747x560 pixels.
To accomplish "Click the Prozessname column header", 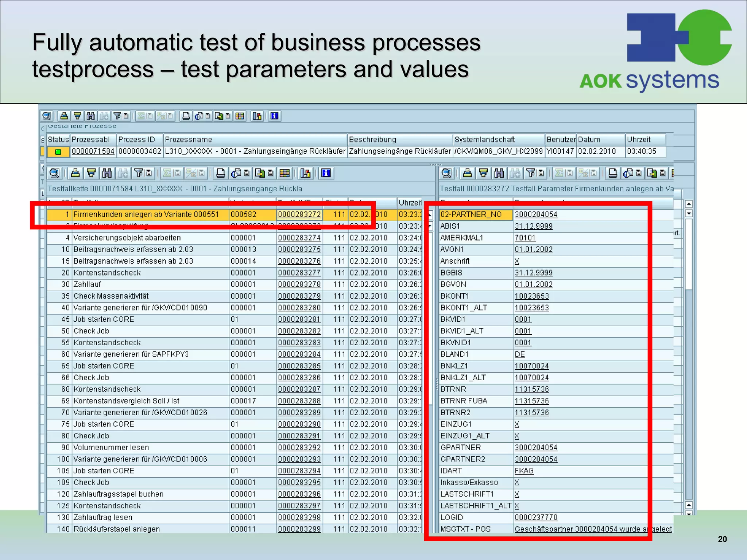I will click(x=255, y=140).
